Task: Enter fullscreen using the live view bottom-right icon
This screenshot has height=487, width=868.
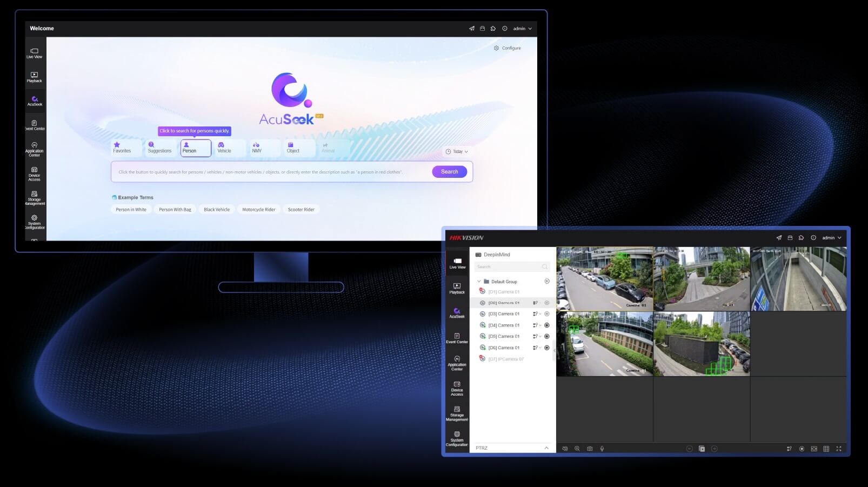Action: (839, 449)
